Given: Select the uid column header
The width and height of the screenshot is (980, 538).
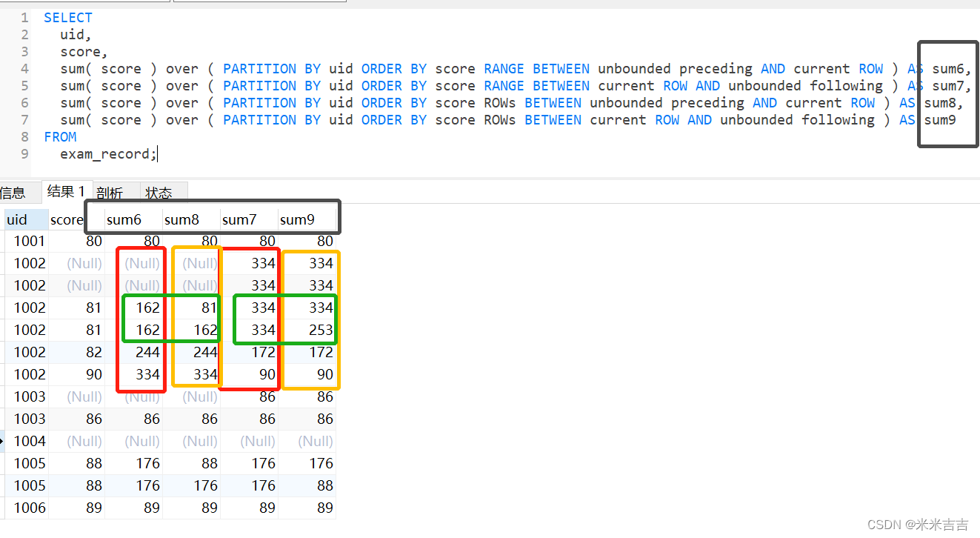Looking at the screenshot, I should pos(27,219).
